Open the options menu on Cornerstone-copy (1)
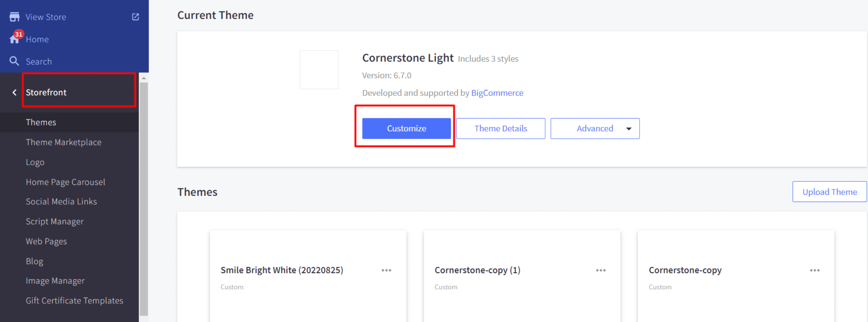The width and height of the screenshot is (868, 322). tap(600, 270)
